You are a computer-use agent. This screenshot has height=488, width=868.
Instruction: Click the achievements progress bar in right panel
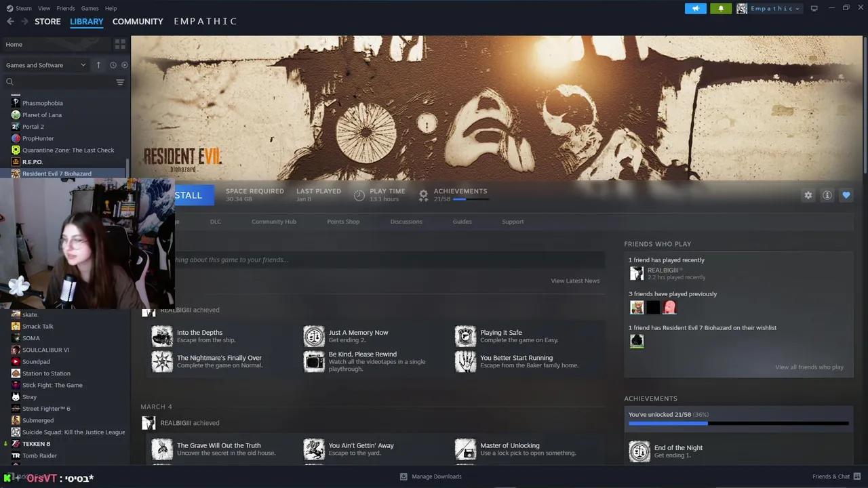click(x=738, y=423)
